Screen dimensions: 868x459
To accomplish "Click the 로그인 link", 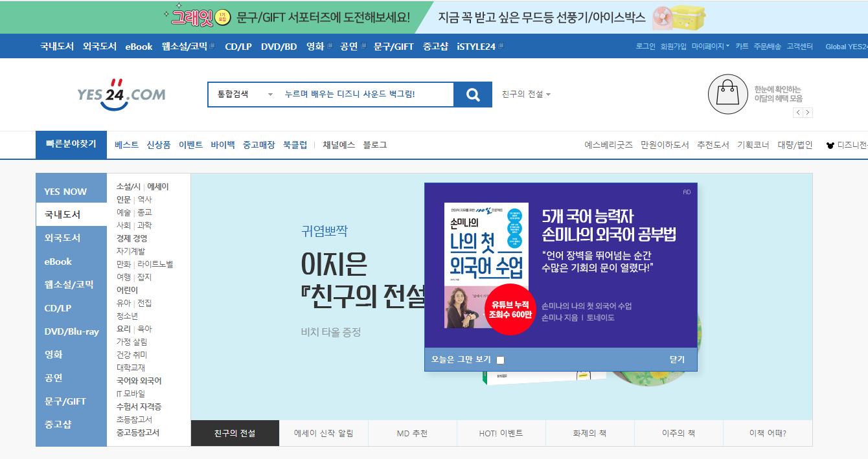I will coord(645,46).
